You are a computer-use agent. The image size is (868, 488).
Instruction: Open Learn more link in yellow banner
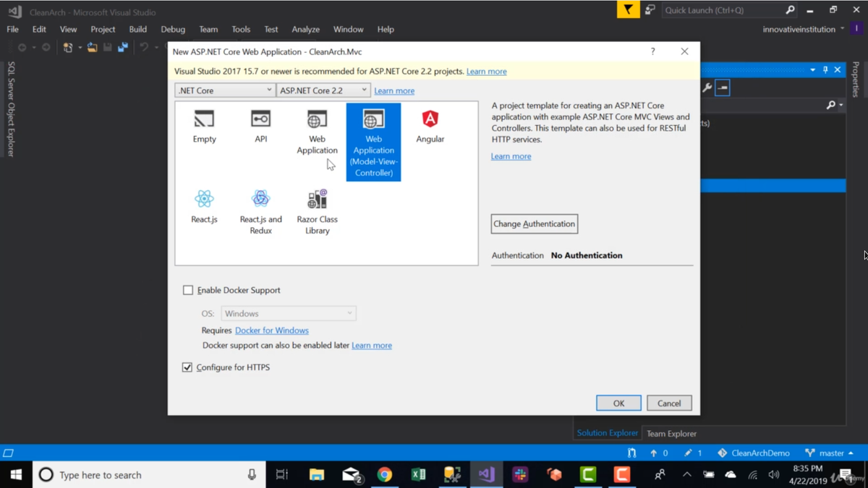pos(486,71)
